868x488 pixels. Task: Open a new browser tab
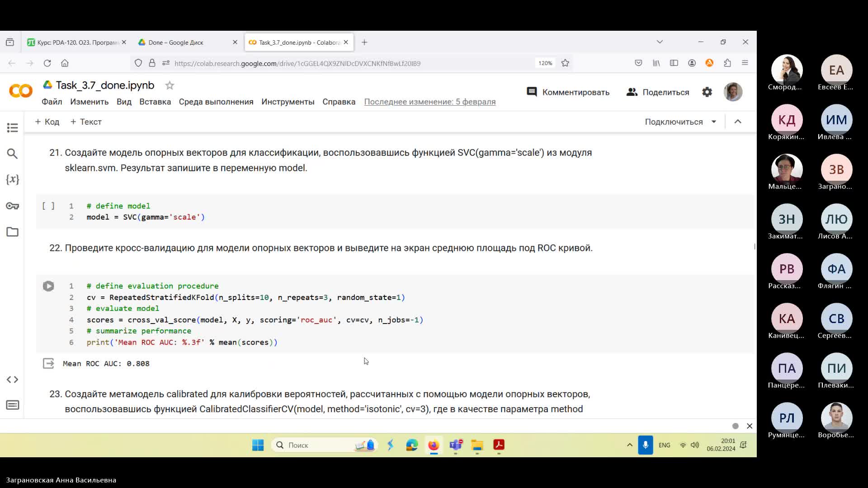click(x=364, y=42)
